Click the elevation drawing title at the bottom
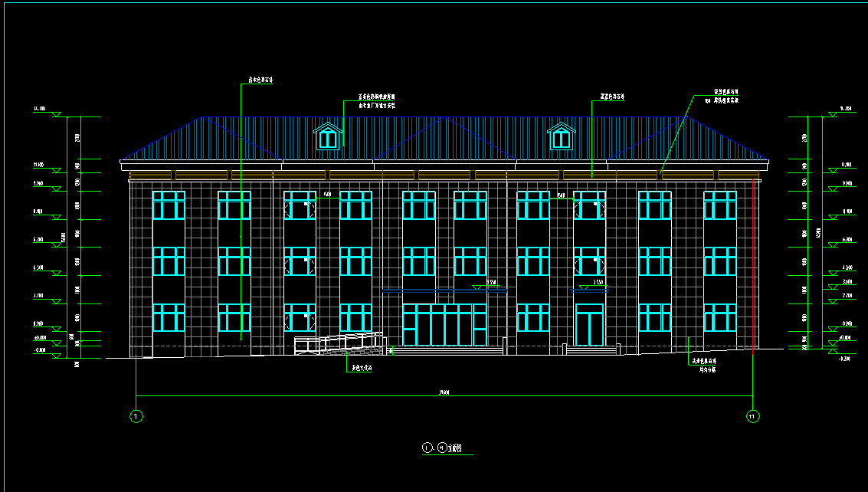 pos(448,448)
